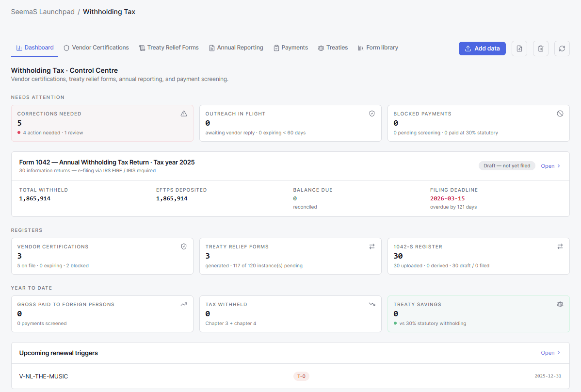Open the Outreach In Flight card
Viewport: 581px width, 392px height.
tap(290, 123)
